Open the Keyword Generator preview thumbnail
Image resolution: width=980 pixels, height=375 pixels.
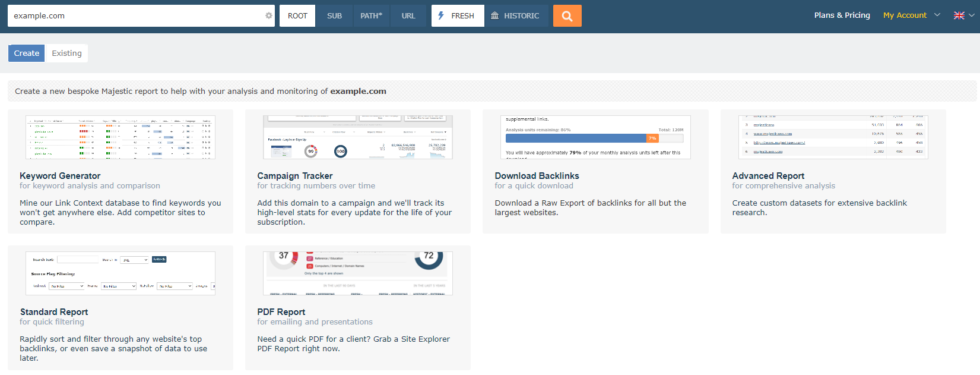pyautogui.click(x=120, y=137)
